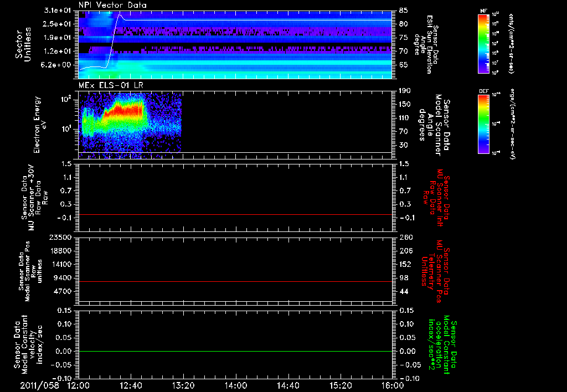567x392 pixels.
Task: Select the "Sector Unitless" axis label
Action: pyautogui.click(x=23, y=44)
